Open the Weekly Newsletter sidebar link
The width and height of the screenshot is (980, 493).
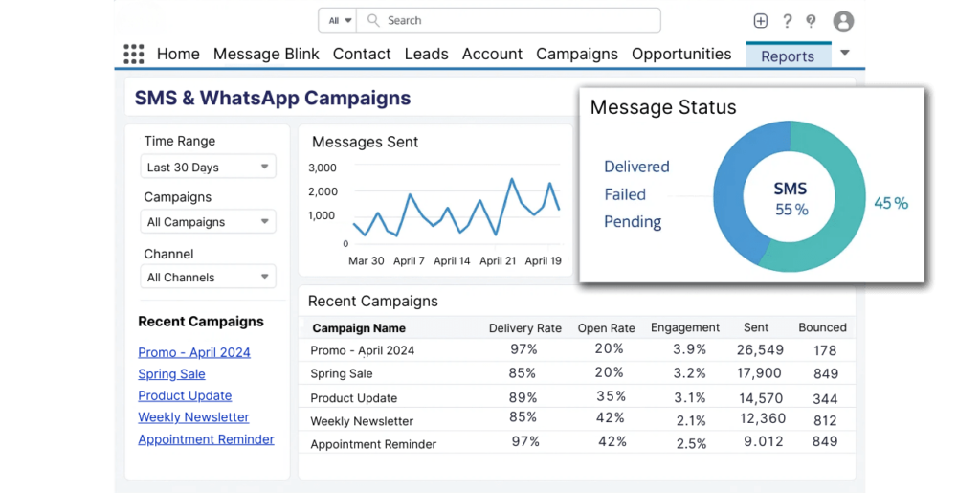pyautogui.click(x=193, y=417)
